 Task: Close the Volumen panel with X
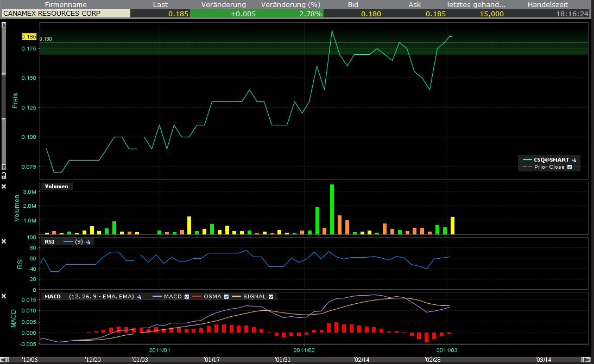point(4,187)
